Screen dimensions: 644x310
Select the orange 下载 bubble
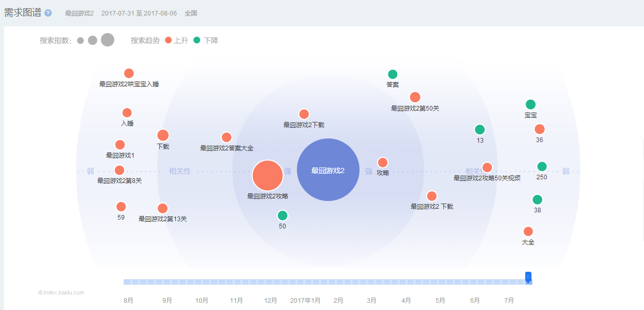pyautogui.click(x=163, y=135)
